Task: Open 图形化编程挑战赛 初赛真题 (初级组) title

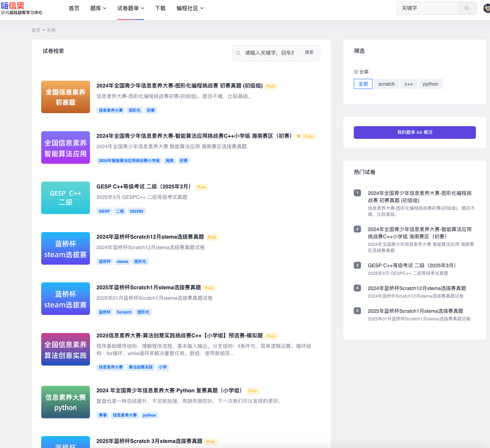Action: (x=180, y=86)
